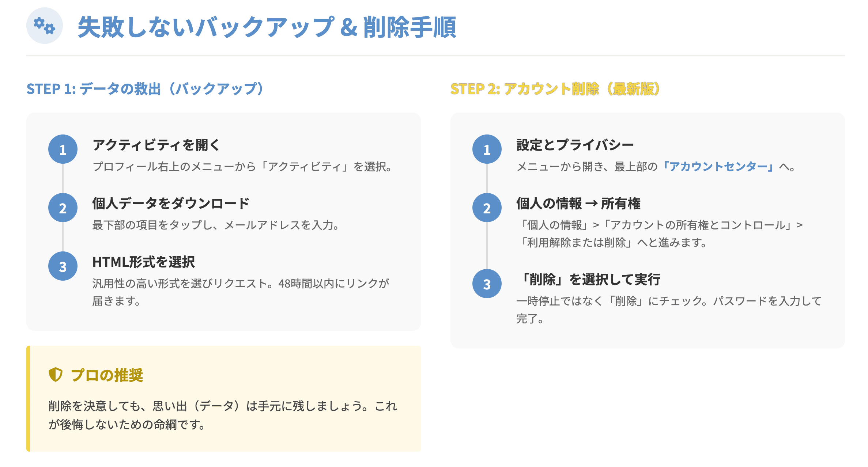Screen dimensions: 868x467
Task: Click the STEP 2: アカウント削除 heading
Action: tap(555, 89)
